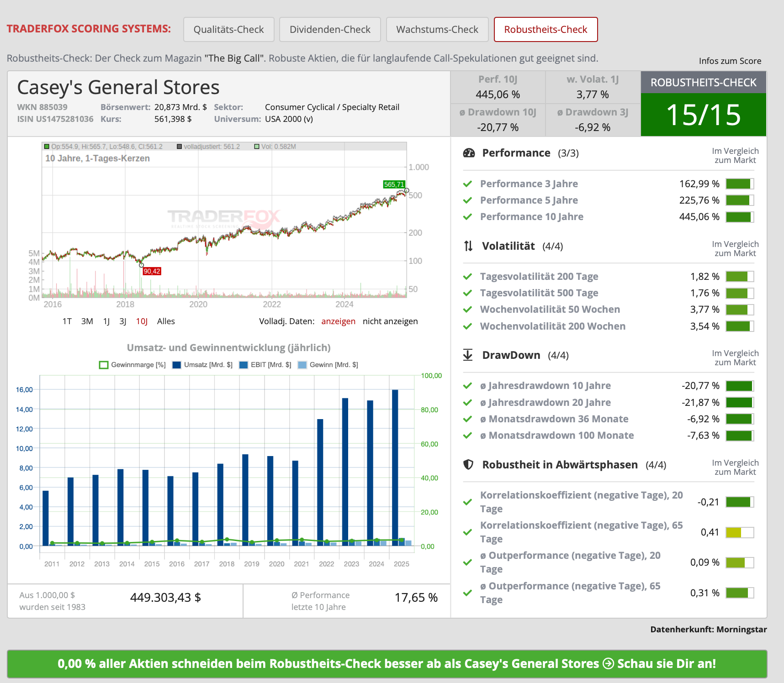The width and height of the screenshot is (784, 683).
Task: Select the 1T chart timeframe
Action: pyautogui.click(x=67, y=321)
